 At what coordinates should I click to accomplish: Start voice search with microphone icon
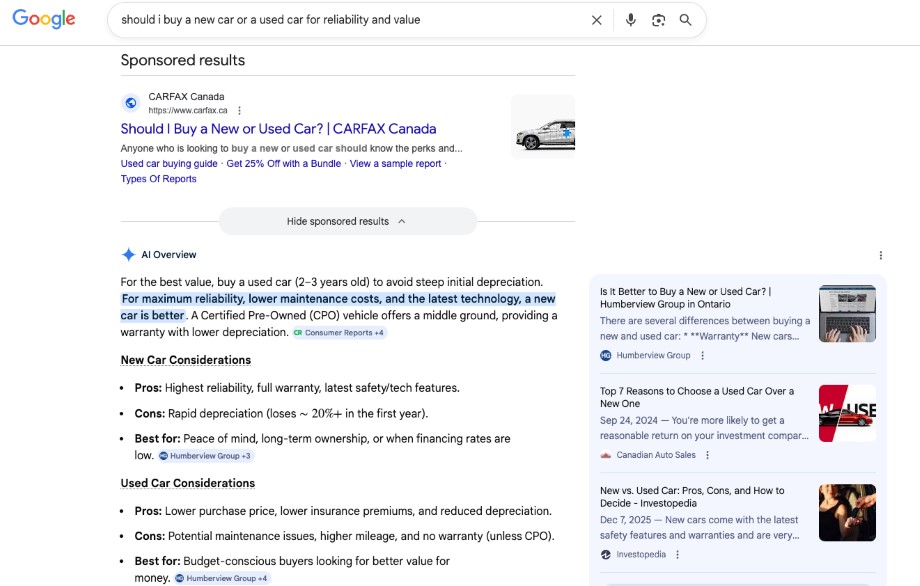point(630,20)
